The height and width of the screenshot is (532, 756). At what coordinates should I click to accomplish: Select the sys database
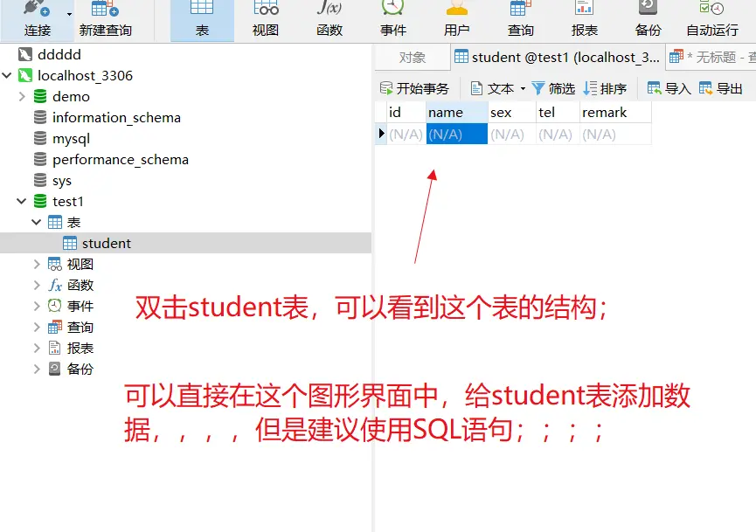pos(62,181)
